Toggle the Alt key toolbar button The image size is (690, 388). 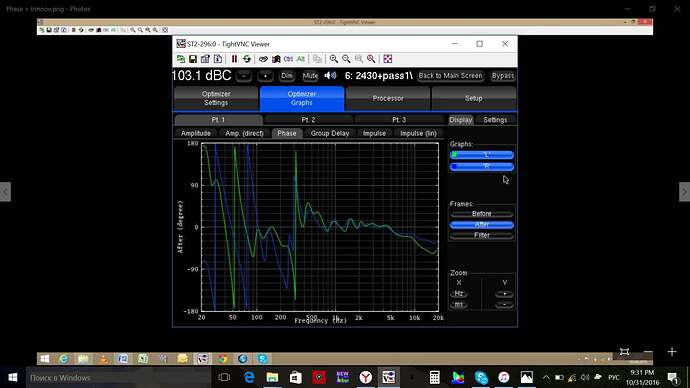tap(301, 59)
